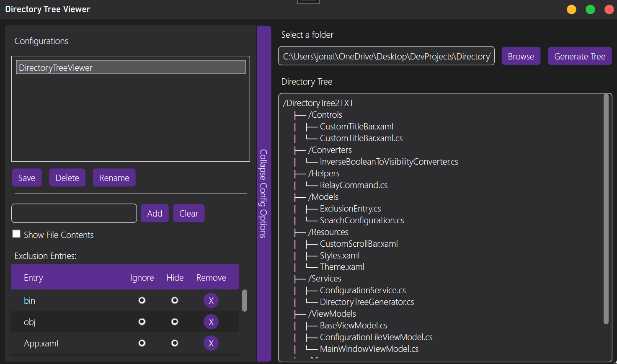Select Ignore radio for bin entry
This screenshot has height=364, width=617.
142,300
